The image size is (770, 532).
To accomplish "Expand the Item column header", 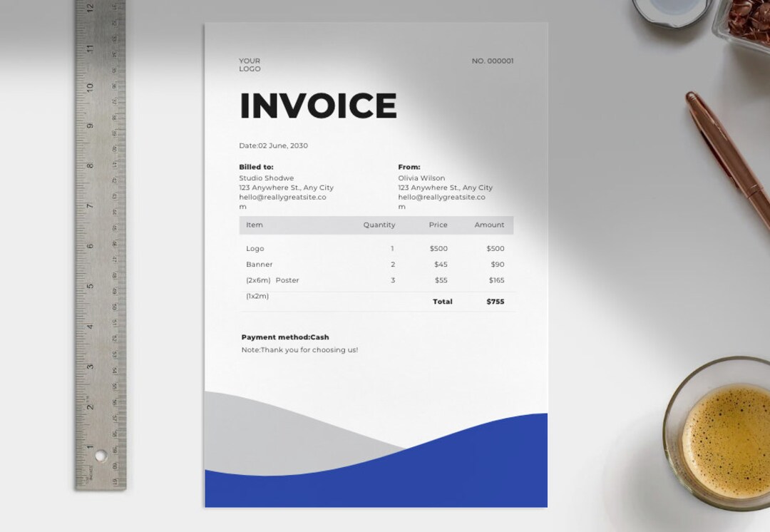I will [254, 225].
